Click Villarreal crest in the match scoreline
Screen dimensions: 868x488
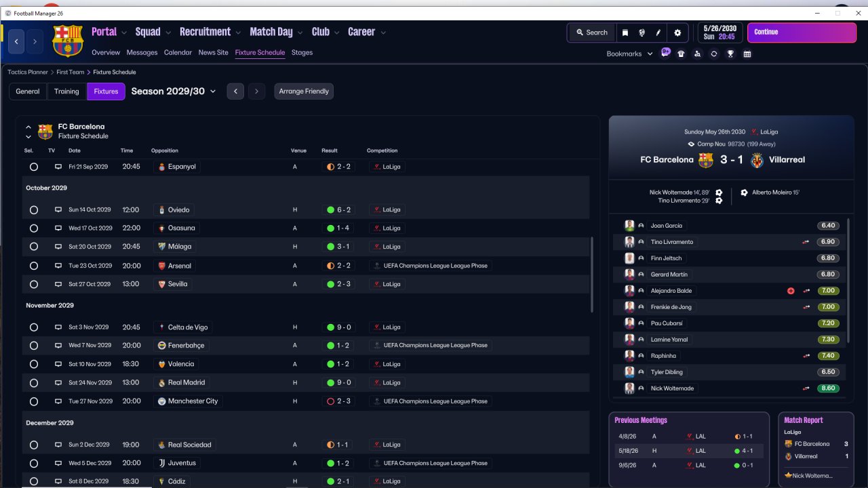pyautogui.click(x=757, y=160)
